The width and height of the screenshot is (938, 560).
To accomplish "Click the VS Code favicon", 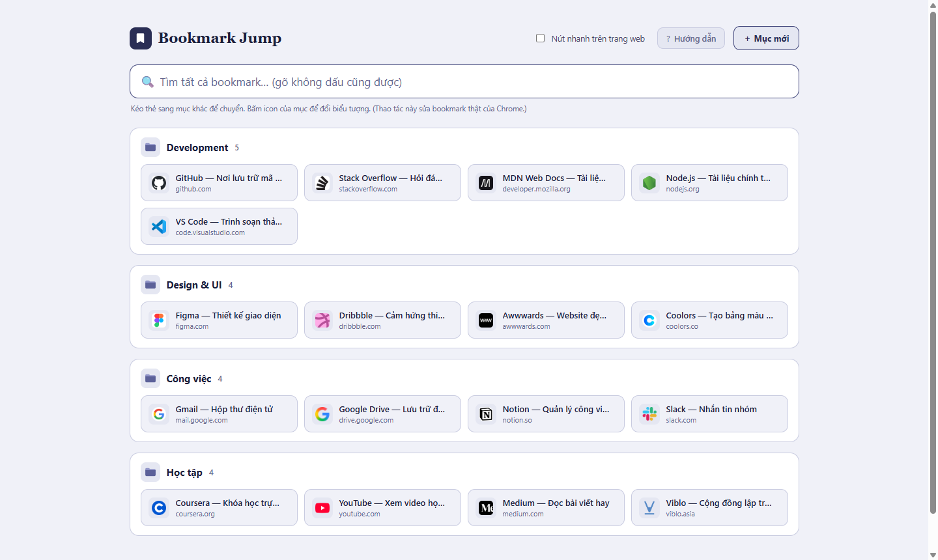I will click(x=159, y=227).
